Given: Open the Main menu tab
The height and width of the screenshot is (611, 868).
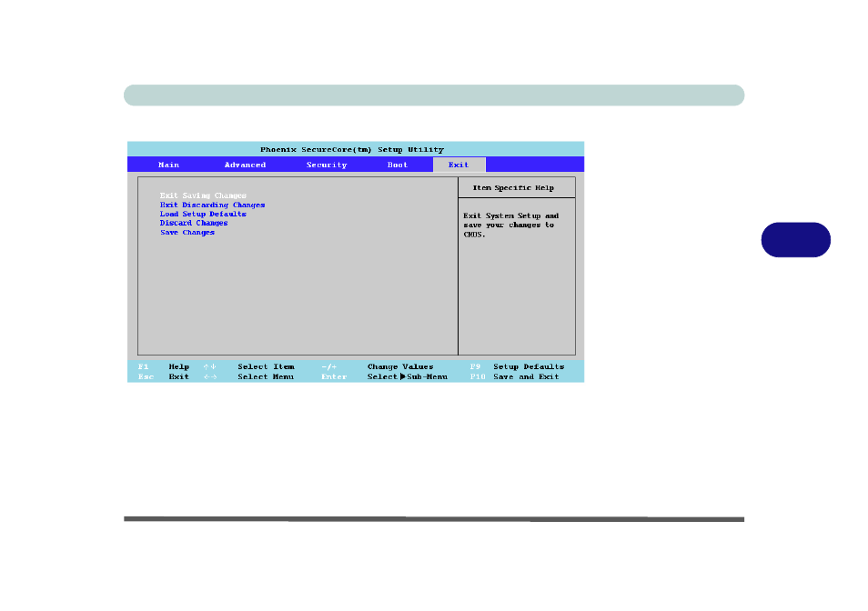Looking at the screenshot, I should 169,165.
